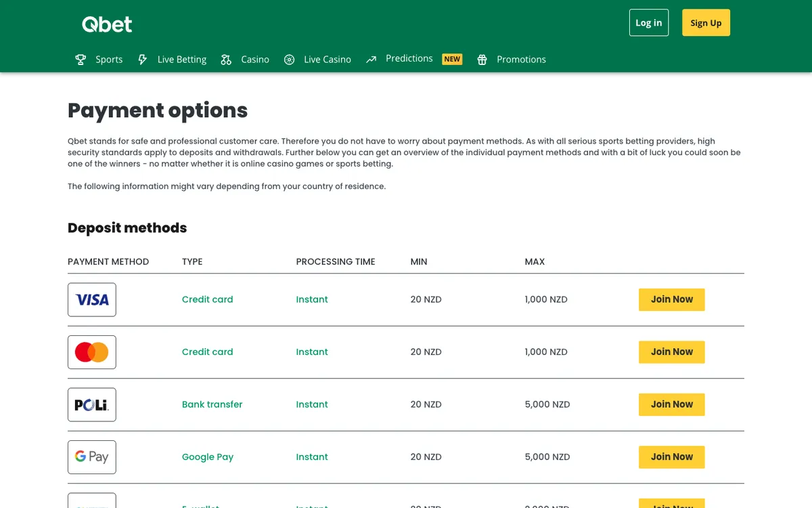
Task: Click Instant processing time in VISA row
Action: (312, 299)
